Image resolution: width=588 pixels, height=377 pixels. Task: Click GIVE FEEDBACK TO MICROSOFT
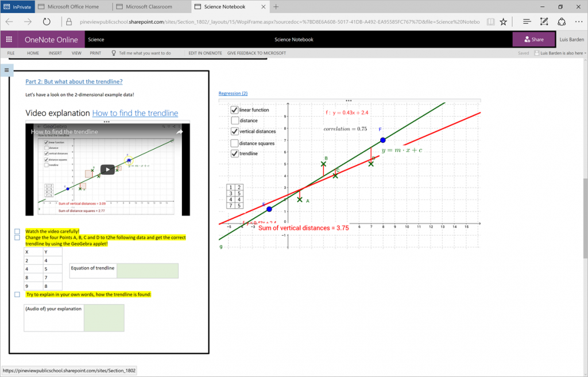click(x=257, y=53)
